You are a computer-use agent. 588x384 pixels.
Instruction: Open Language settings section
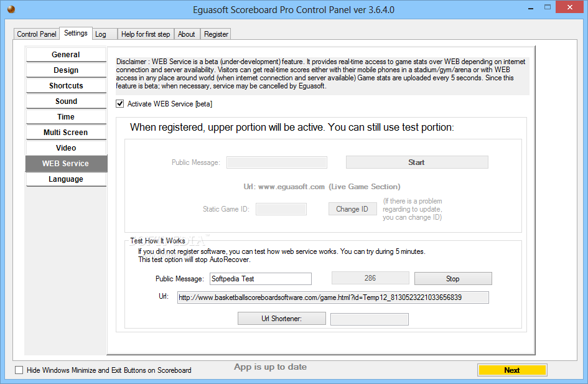(x=66, y=179)
